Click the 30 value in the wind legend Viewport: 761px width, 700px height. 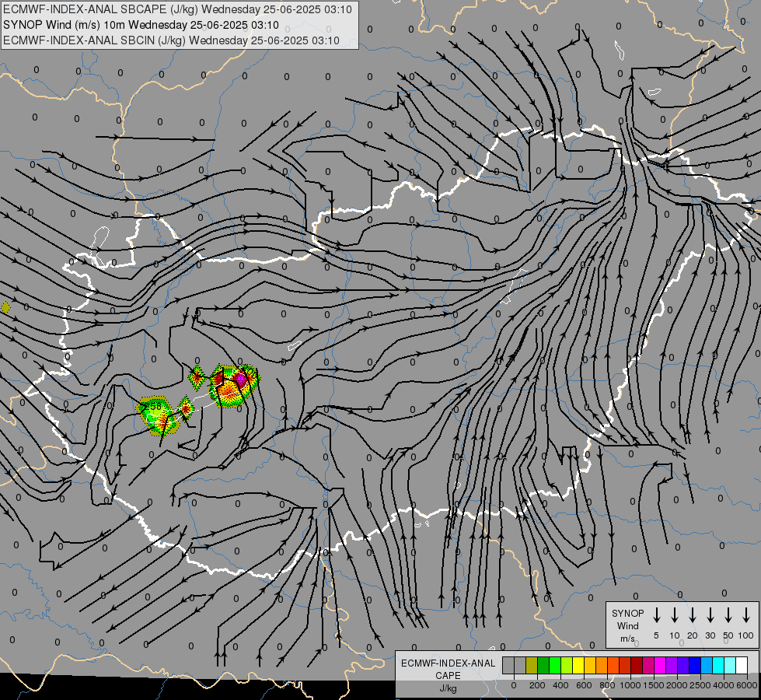pos(710,635)
